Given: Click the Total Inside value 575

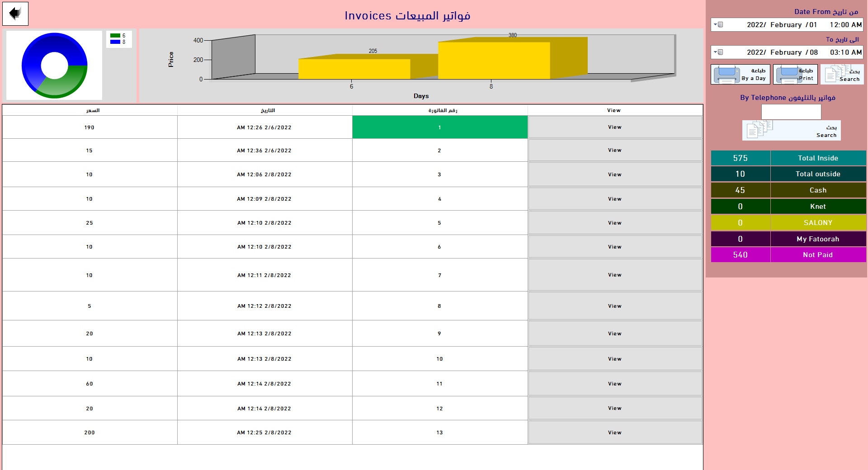Looking at the screenshot, I should click(x=741, y=158).
